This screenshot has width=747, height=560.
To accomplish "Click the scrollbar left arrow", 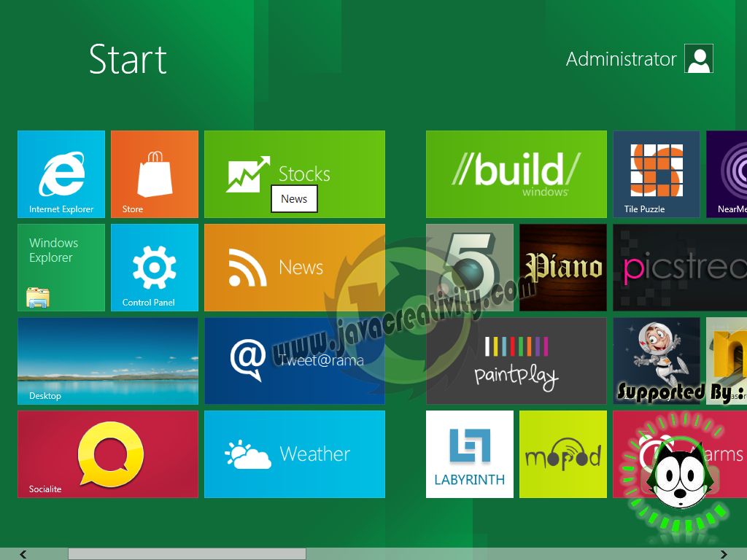I will (x=23, y=554).
